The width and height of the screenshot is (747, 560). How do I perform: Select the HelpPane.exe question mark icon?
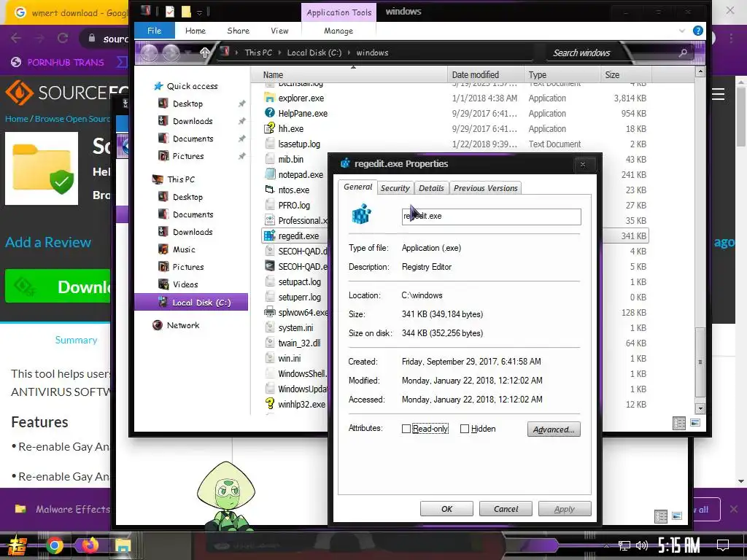pos(270,113)
